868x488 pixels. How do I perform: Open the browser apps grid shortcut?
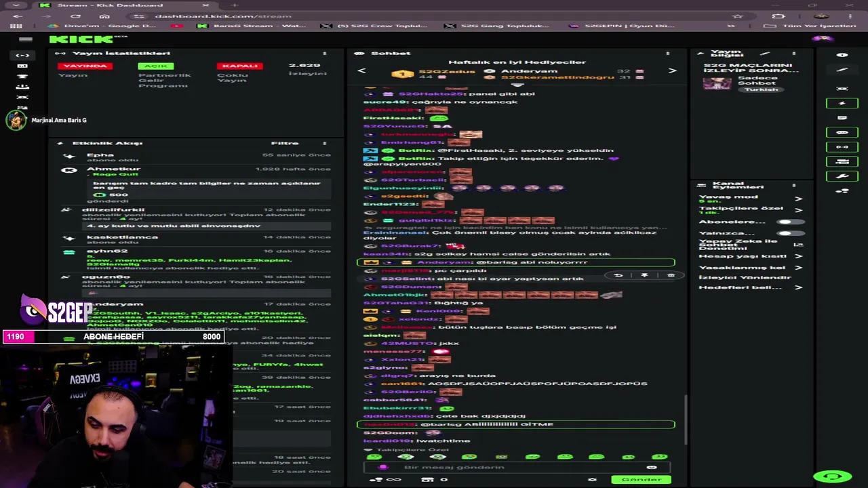pyautogui.click(x=16, y=26)
